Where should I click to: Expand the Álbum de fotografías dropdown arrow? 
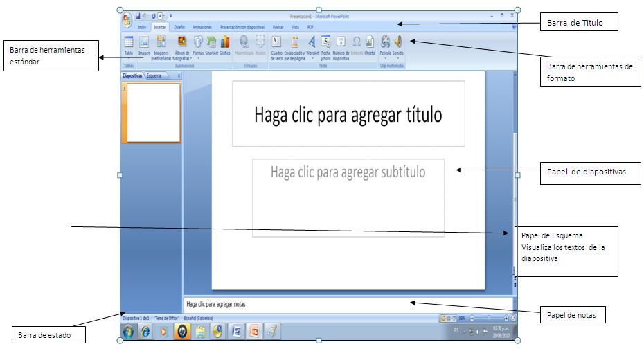[191, 59]
